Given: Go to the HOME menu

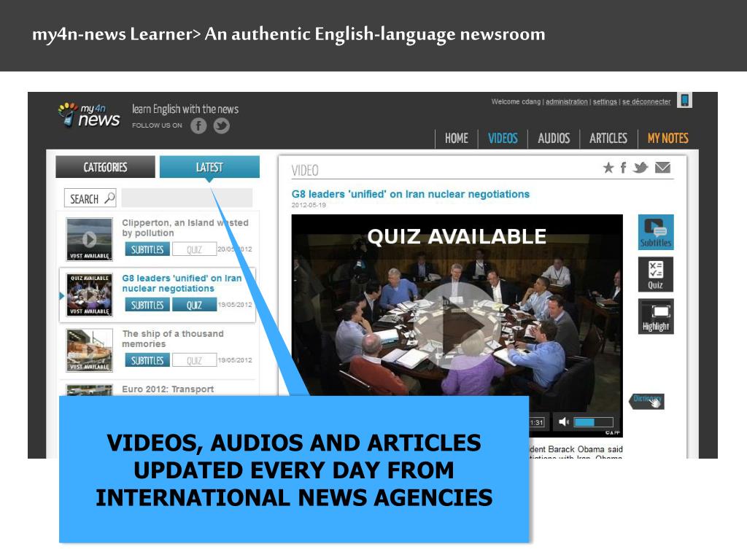Looking at the screenshot, I should click(x=457, y=139).
